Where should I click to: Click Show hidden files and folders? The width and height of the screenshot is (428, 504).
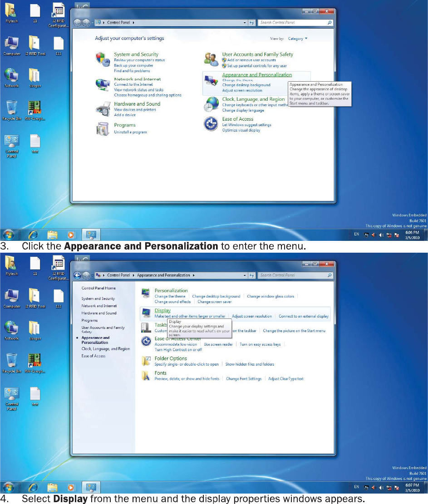[250, 364]
